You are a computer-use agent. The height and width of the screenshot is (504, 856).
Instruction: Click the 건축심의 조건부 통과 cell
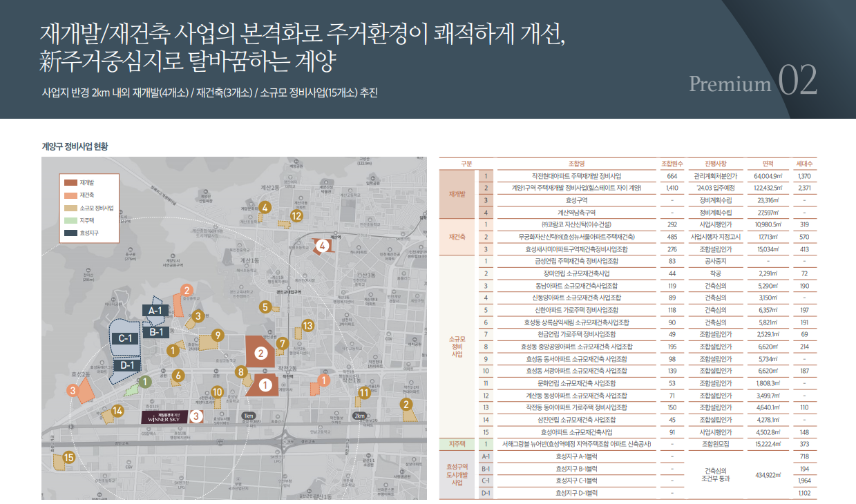tap(715, 474)
